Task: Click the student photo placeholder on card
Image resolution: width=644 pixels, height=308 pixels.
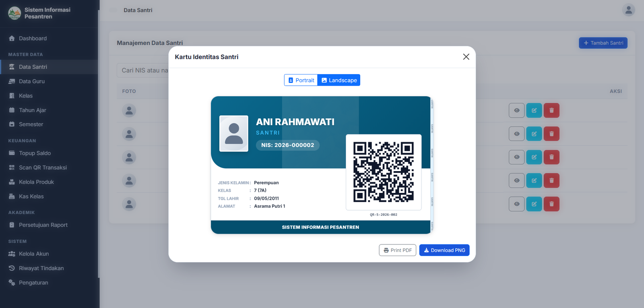Action: tap(234, 134)
